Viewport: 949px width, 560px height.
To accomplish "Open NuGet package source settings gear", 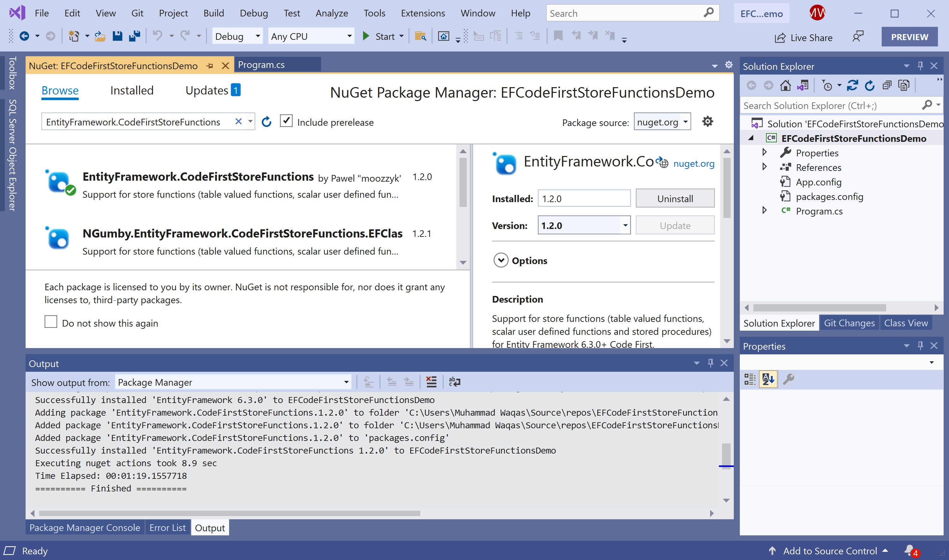I will click(x=708, y=122).
